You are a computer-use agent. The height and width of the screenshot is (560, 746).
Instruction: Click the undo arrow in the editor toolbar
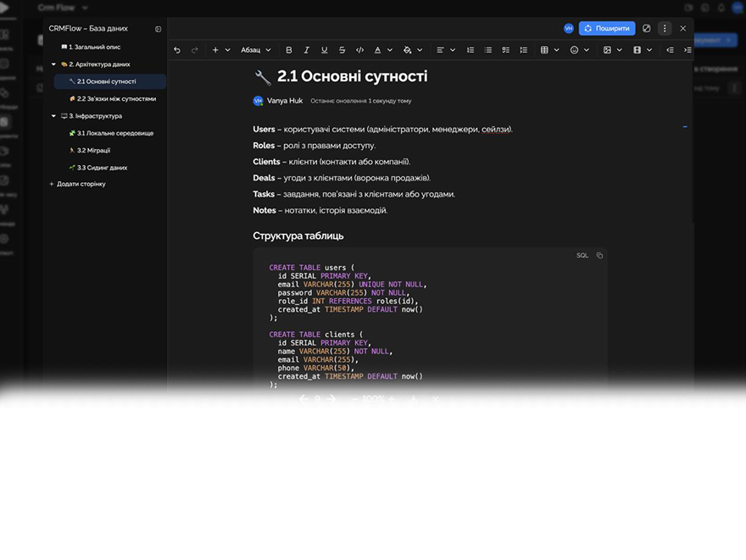pos(177,50)
